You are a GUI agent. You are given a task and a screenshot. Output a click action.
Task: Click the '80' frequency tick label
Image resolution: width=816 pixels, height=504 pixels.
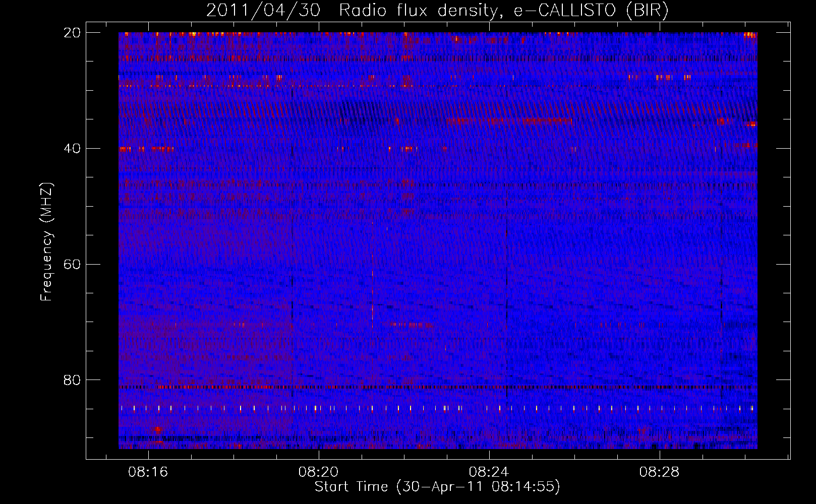tap(72, 380)
